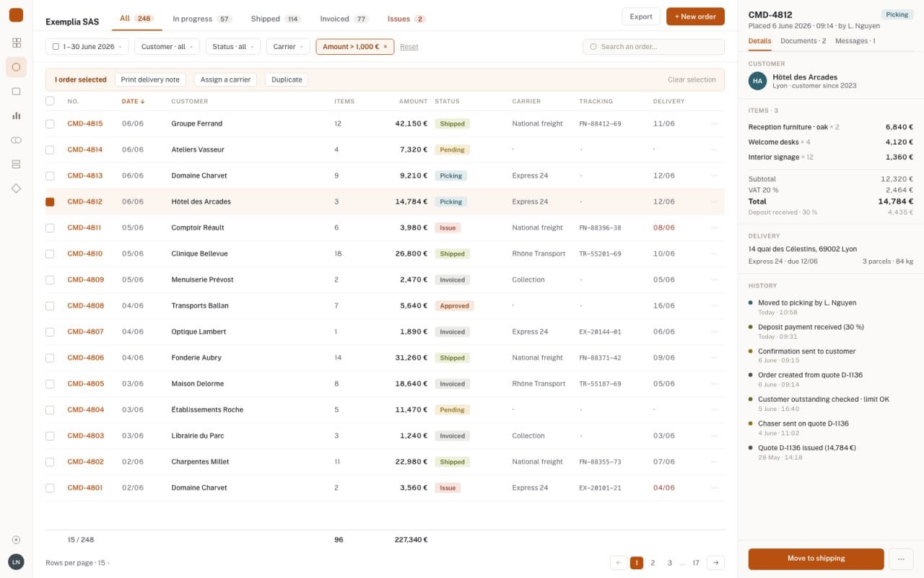Go to page 2 of orders
The height and width of the screenshot is (578, 924).
653,563
